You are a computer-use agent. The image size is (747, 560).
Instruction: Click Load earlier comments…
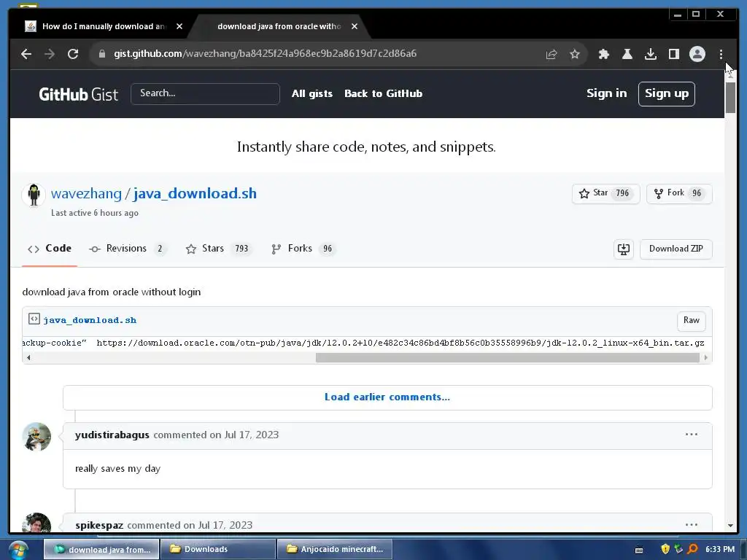point(387,397)
